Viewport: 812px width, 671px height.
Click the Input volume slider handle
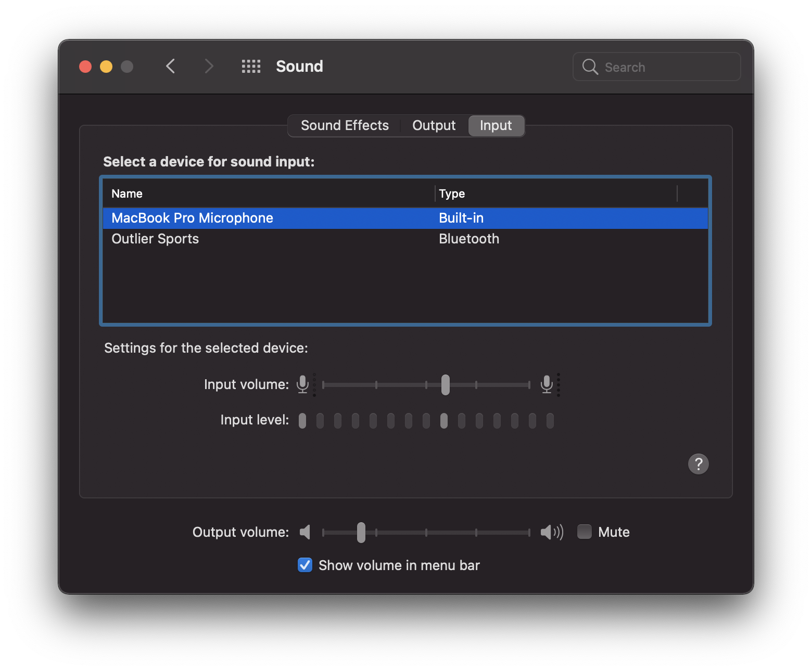[446, 384]
